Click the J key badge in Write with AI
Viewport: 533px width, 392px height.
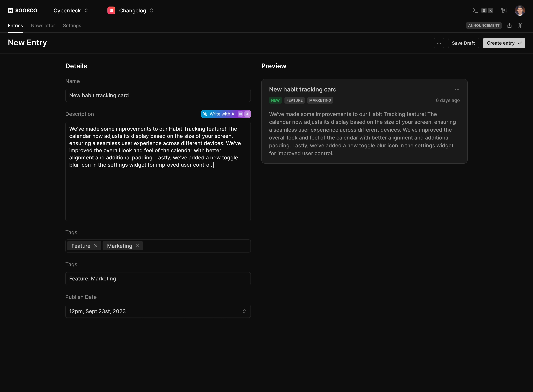(x=247, y=114)
